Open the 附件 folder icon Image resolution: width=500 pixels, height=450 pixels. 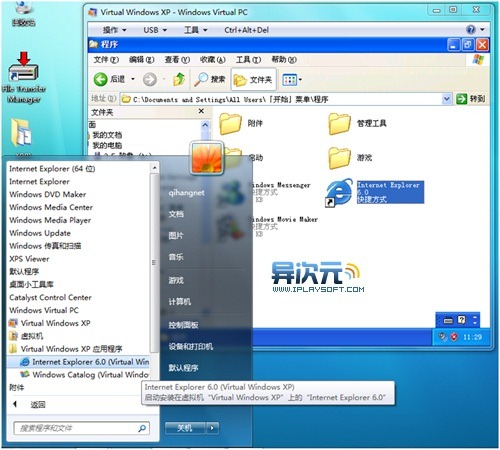click(230, 123)
